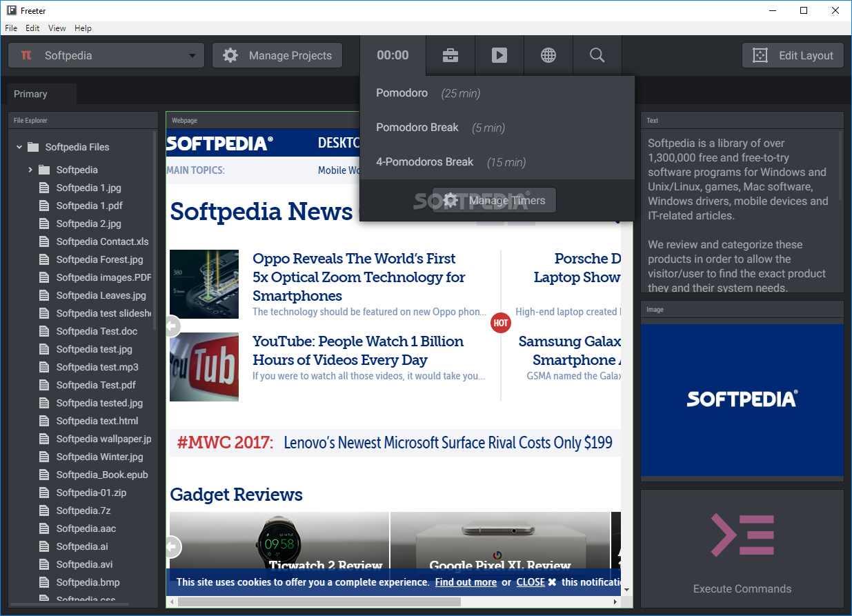This screenshot has height=616, width=852.
Task: Open Ticwatch 2 Review card
Action: click(279, 545)
